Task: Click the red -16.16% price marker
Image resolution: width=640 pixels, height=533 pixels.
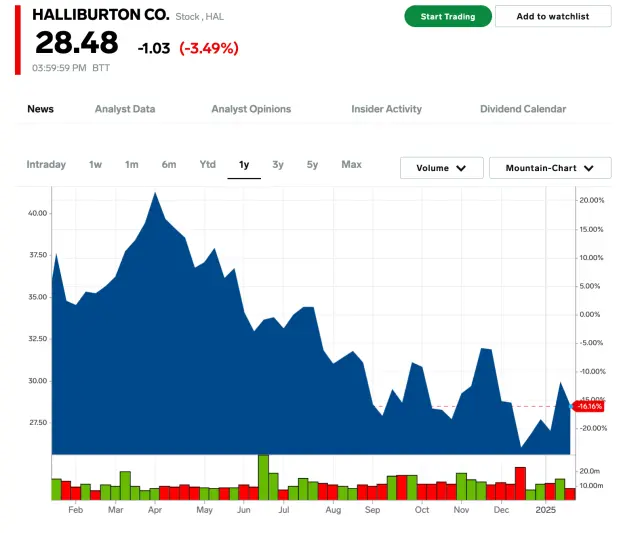Action: (590, 406)
